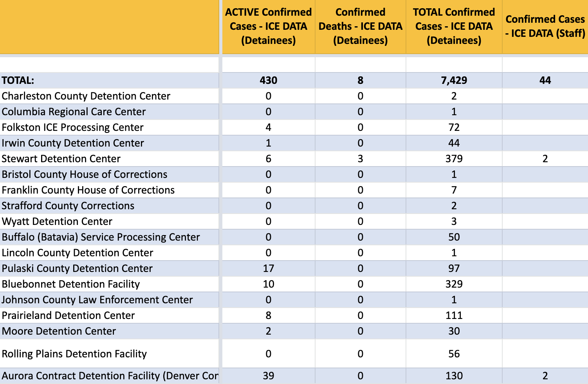Select Stewart's total cases cell 379

click(454, 159)
